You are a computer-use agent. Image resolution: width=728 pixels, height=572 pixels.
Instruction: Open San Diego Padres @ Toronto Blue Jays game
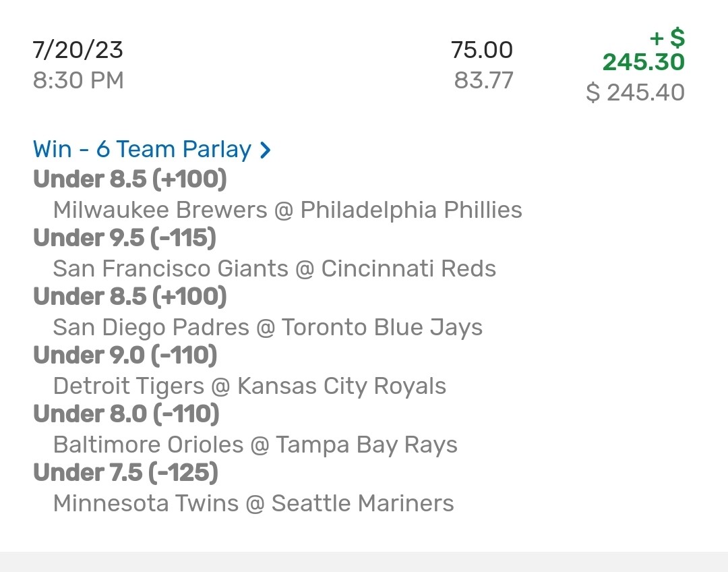tap(268, 327)
